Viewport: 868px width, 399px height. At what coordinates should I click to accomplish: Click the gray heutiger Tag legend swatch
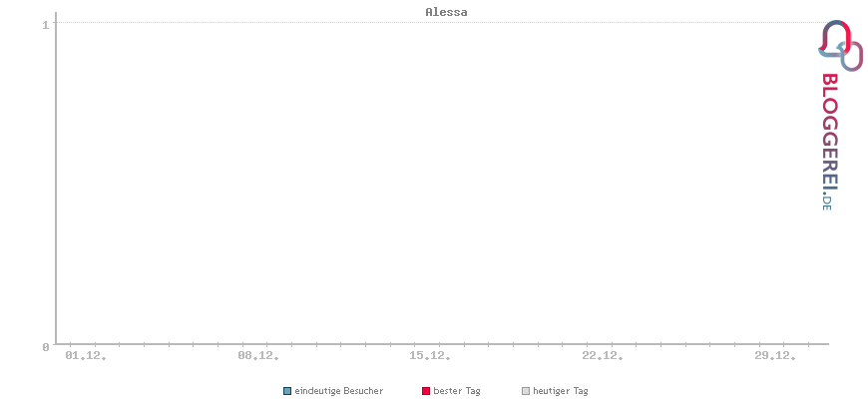[x=526, y=391]
